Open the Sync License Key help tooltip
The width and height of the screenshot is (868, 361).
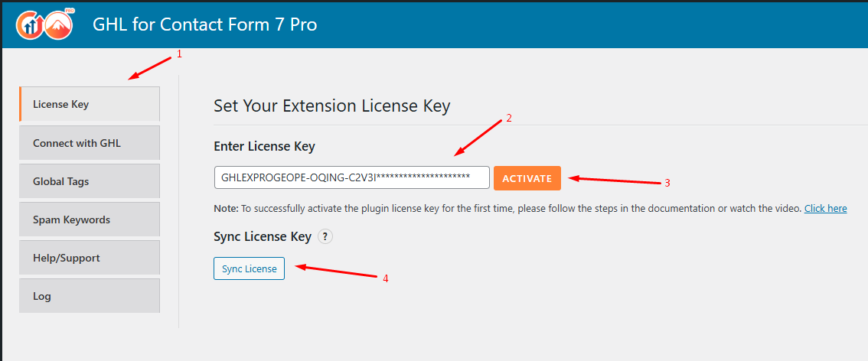[x=325, y=237]
